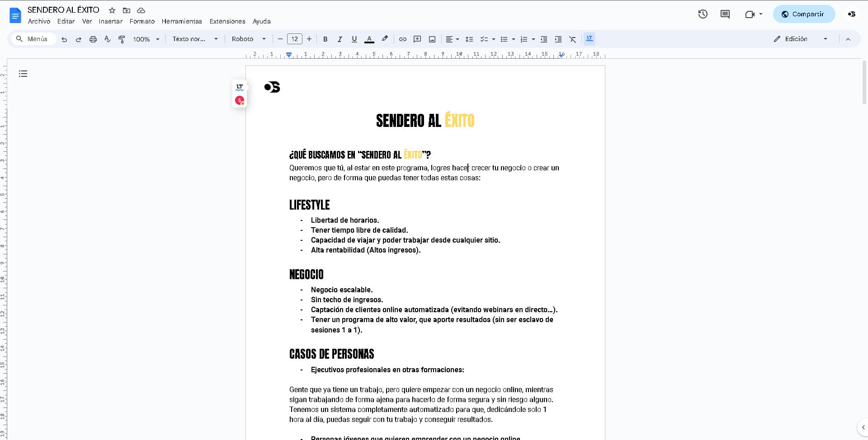This screenshot has width=868, height=440.
Task: Expand the bulleted list options arrow
Action: pyautogui.click(x=514, y=39)
